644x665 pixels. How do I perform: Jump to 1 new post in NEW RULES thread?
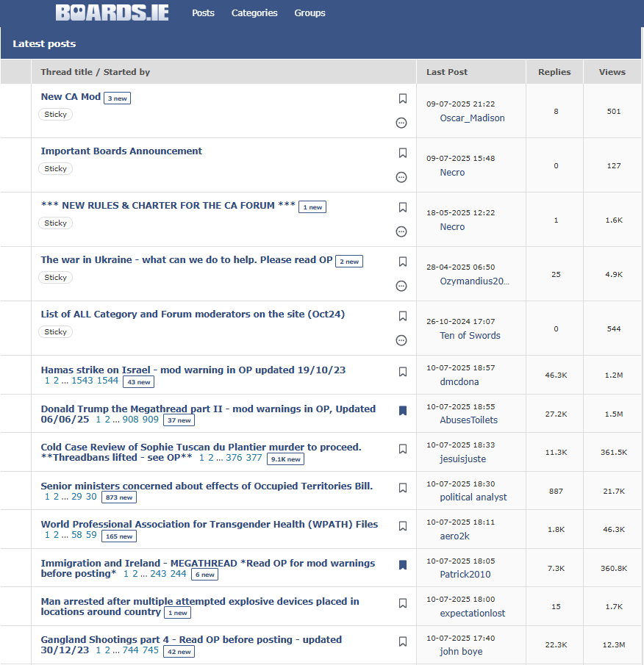tap(312, 207)
